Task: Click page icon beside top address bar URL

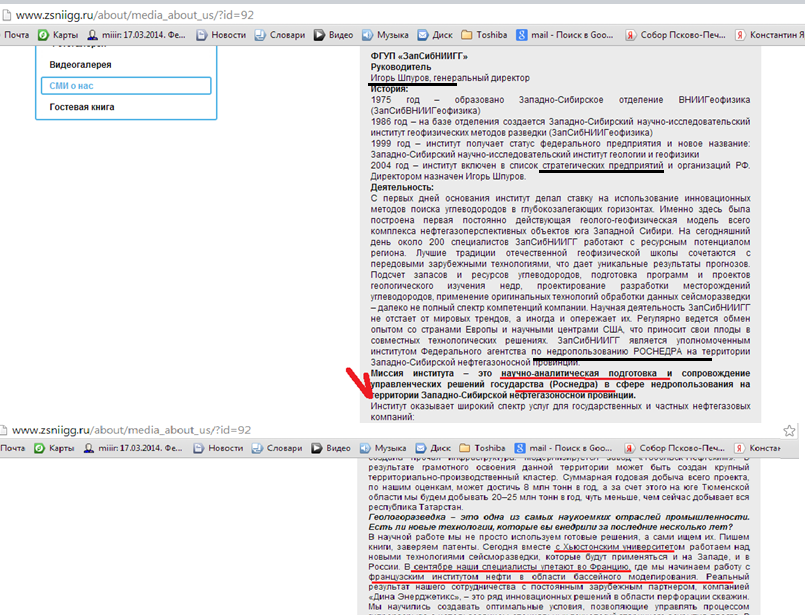Action: (x=7, y=15)
